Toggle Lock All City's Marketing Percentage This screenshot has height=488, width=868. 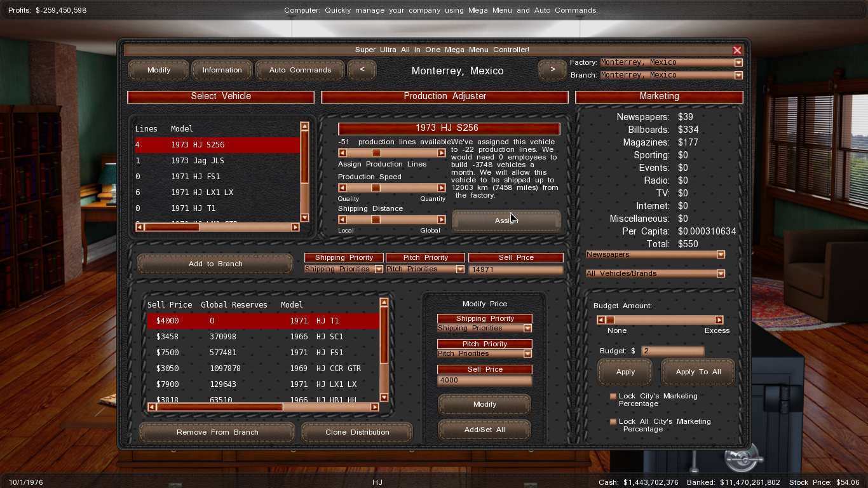[x=613, y=422]
